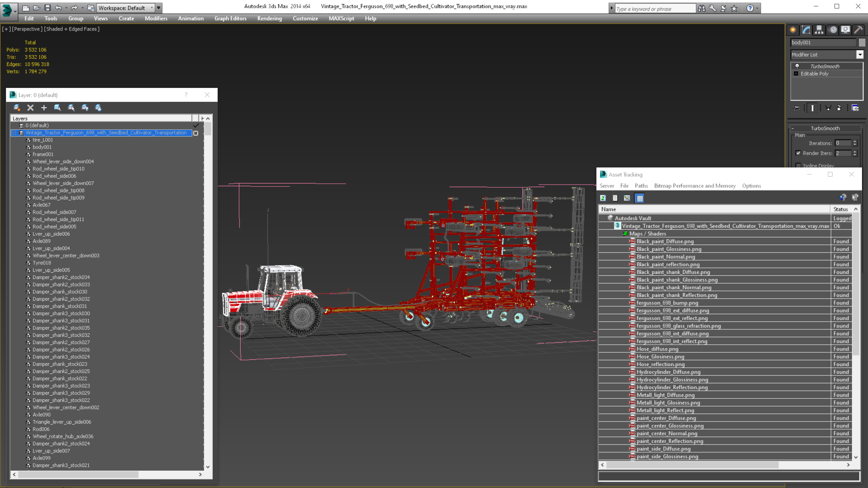The width and height of the screenshot is (868, 488).
Task: Toggle the checkmark on 0 (default) layer
Action: (x=196, y=125)
